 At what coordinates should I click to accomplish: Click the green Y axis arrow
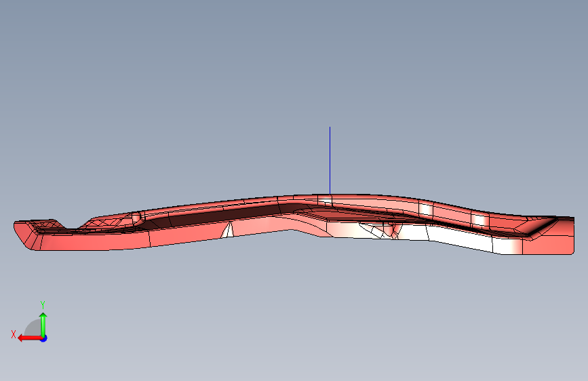pos(43,324)
